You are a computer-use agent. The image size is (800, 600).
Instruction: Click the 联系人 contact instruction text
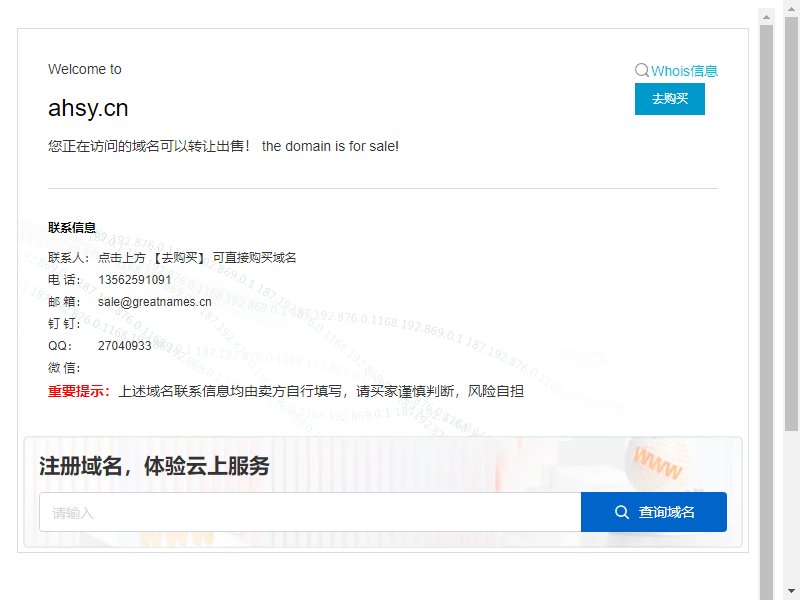tap(197, 258)
